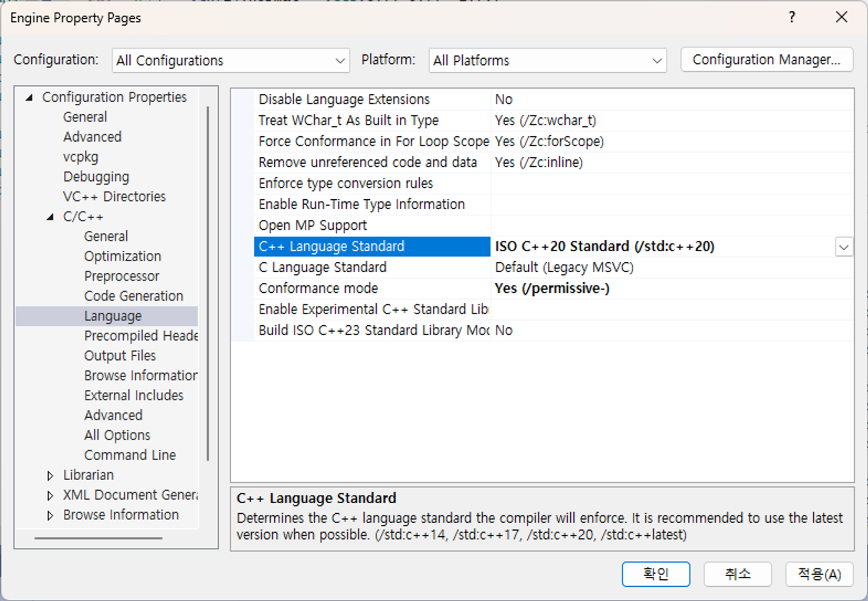Collapse the Configuration Properties tree node
The width and height of the screenshot is (868, 601).
pos(29,97)
